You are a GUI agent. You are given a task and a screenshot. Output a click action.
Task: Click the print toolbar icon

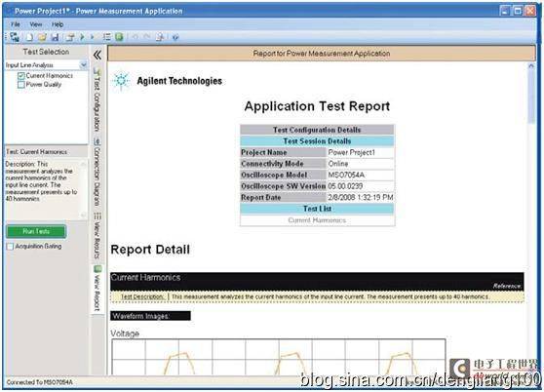[x=70, y=37]
